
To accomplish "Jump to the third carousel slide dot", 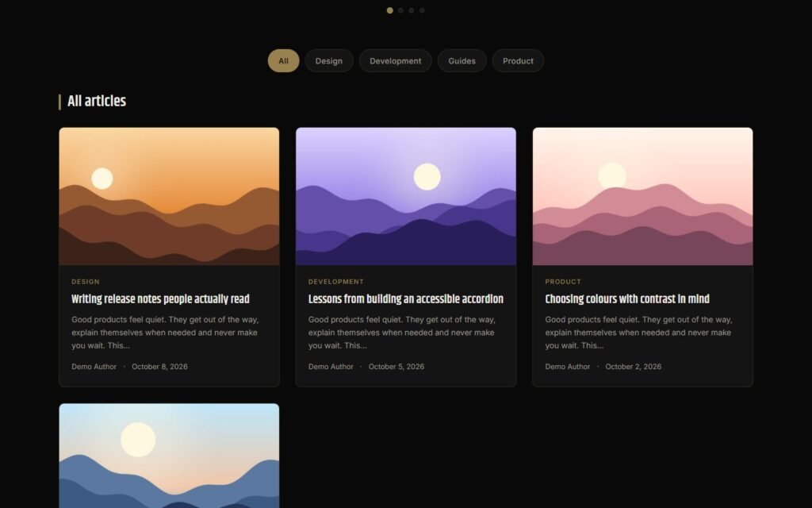I will [x=412, y=10].
